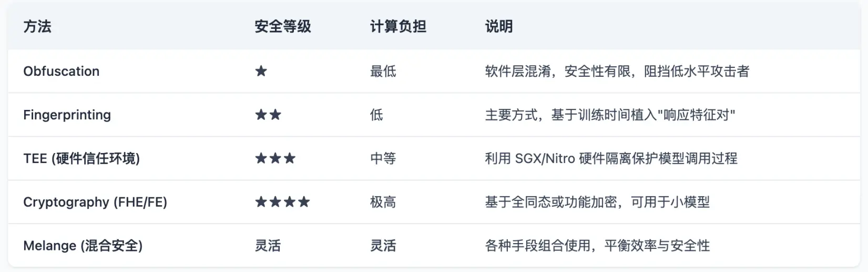Click the 方法 column header
This screenshot has width=868, height=272.
[37, 26]
